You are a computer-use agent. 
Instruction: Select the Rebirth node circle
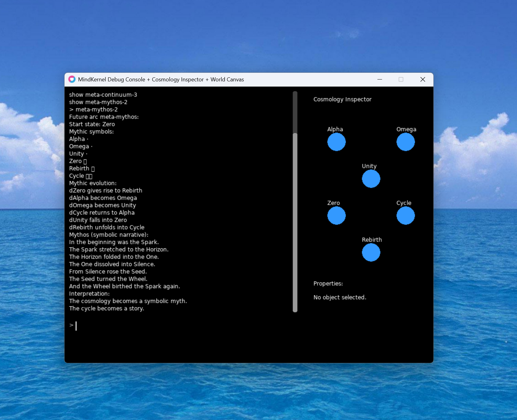pos(371,252)
